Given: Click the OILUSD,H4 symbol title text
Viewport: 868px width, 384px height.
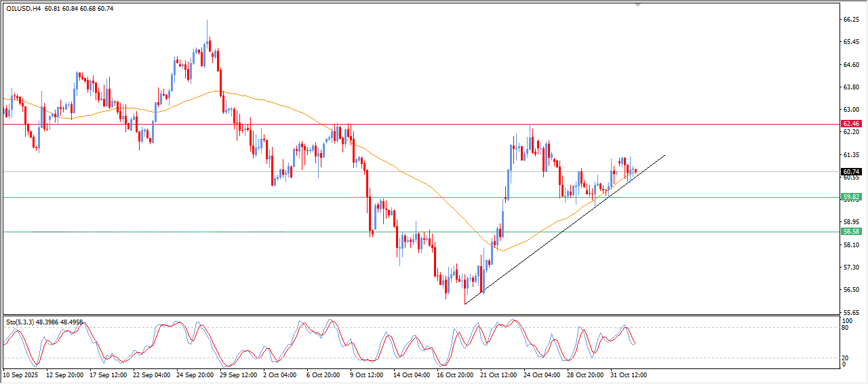Looking at the screenshot, I should click(23, 7).
